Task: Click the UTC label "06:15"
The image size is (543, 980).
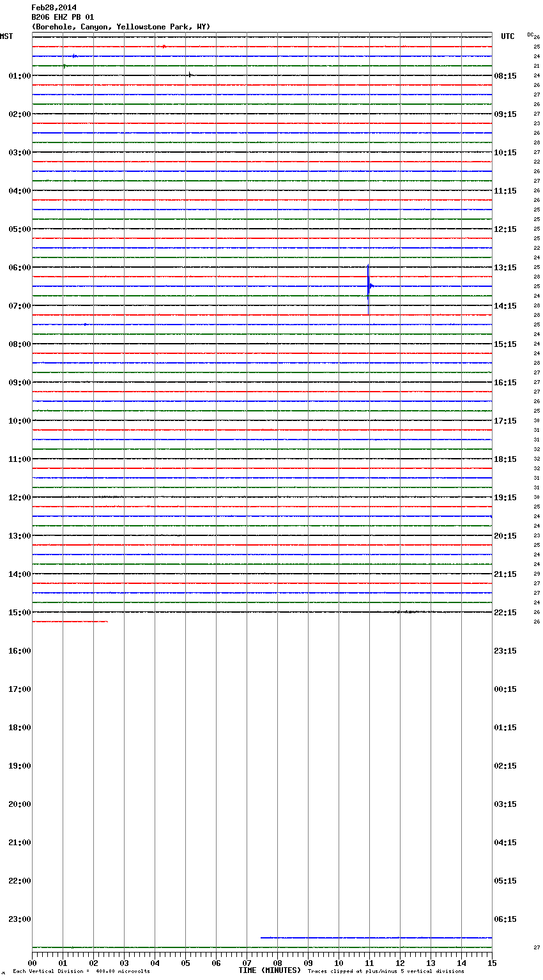Action: [505, 919]
